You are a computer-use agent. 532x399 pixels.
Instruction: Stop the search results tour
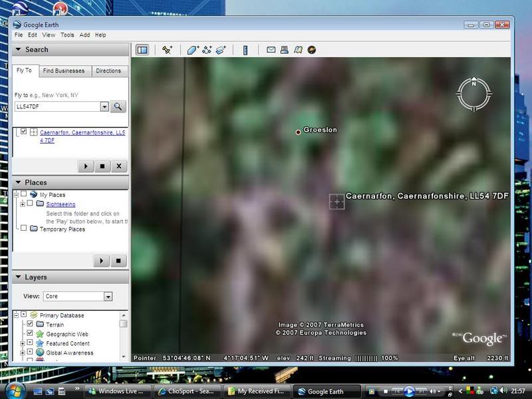[102, 166]
